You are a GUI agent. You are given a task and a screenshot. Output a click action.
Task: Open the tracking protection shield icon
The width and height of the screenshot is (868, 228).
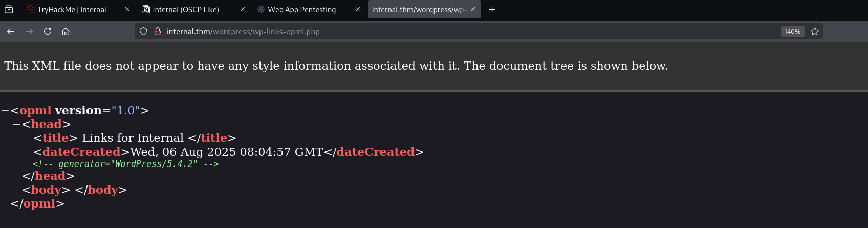coord(143,31)
